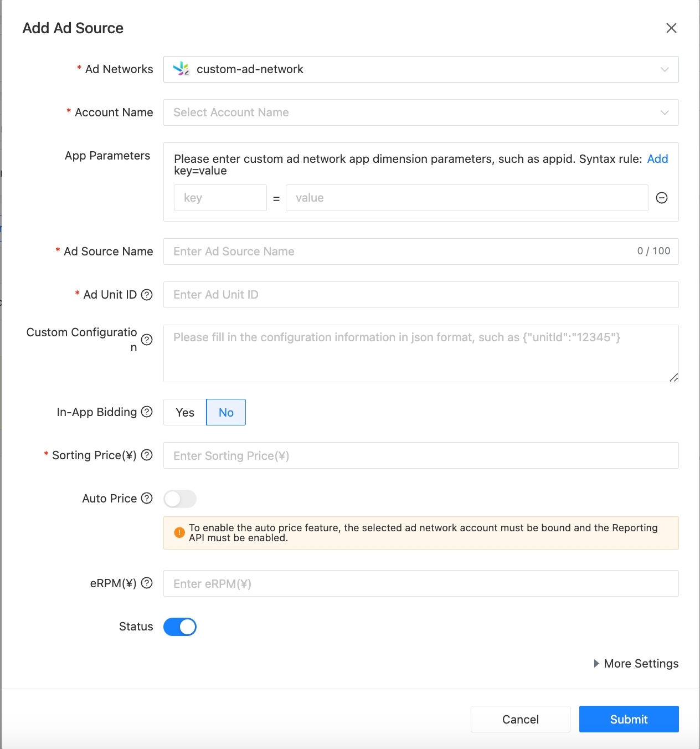Turn off the Status toggle
Viewport: 700px width, 749px height.
click(180, 627)
